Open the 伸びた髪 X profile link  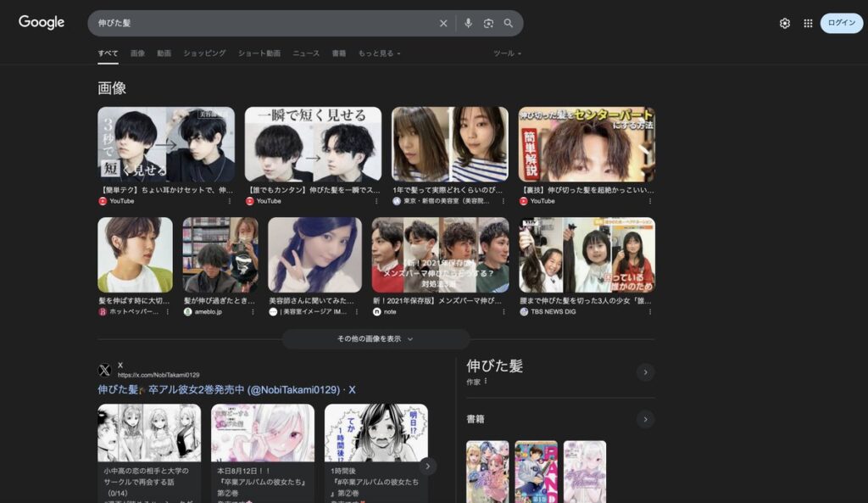(226, 390)
